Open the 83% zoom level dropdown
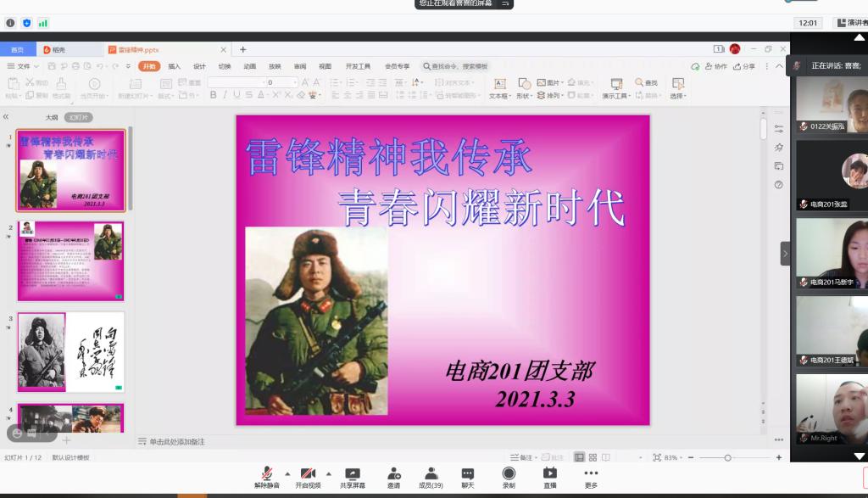 pos(673,457)
